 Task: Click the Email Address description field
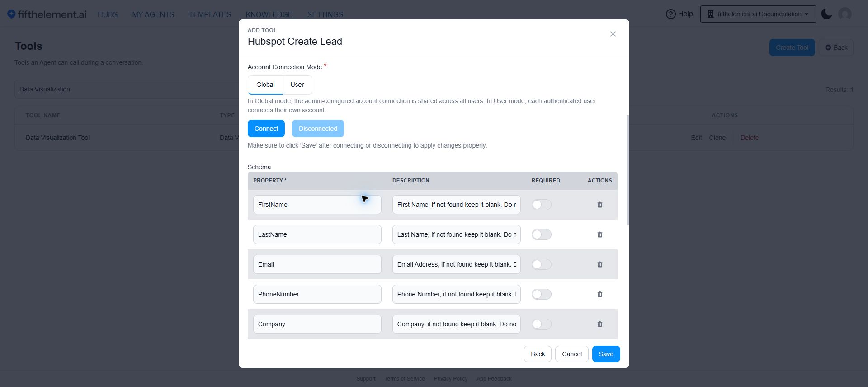(457, 264)
